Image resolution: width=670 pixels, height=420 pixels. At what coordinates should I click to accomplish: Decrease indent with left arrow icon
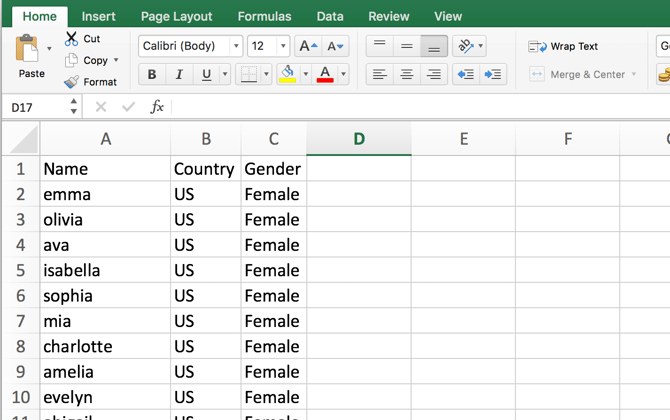coord(466,74)
